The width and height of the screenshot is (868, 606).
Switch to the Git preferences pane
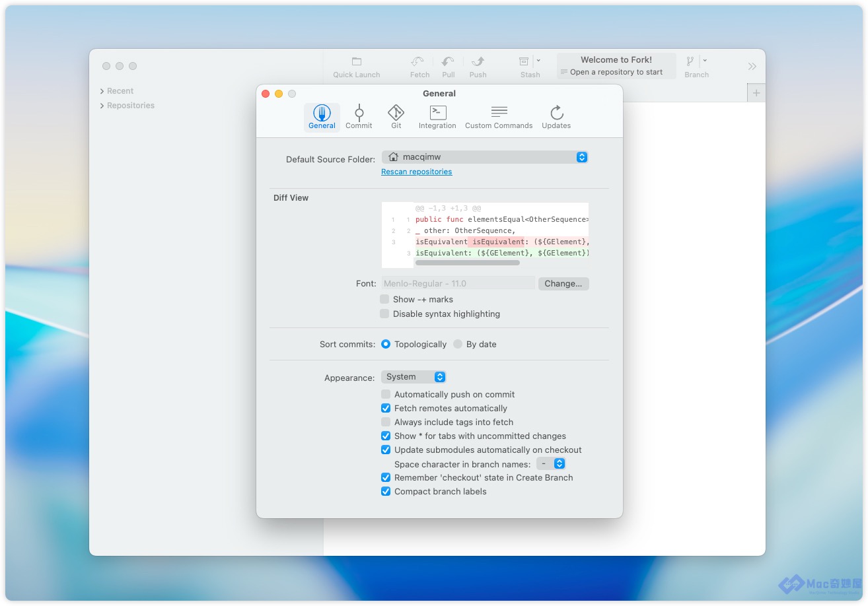click(x=396, y=117)
